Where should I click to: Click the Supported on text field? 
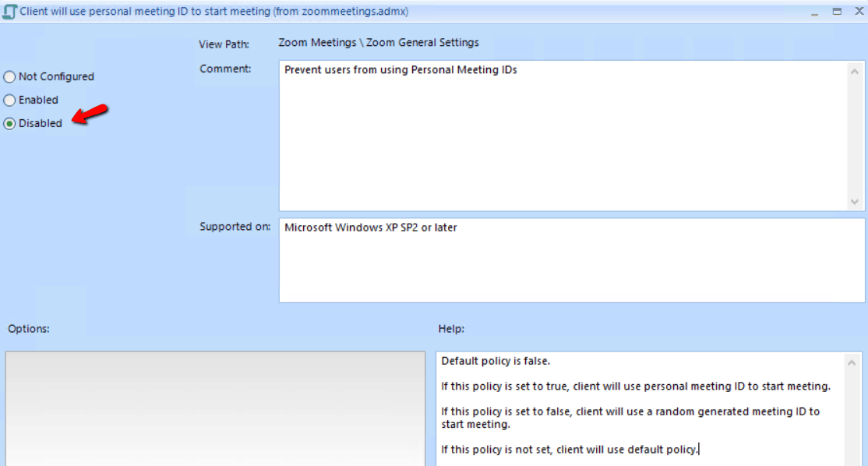point(572,260)
